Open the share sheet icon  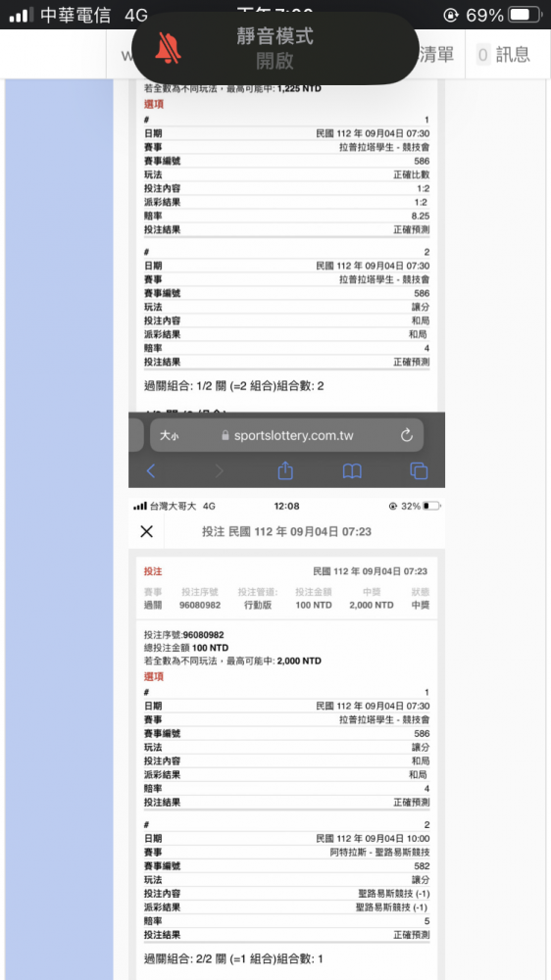[x=285, y=470]
